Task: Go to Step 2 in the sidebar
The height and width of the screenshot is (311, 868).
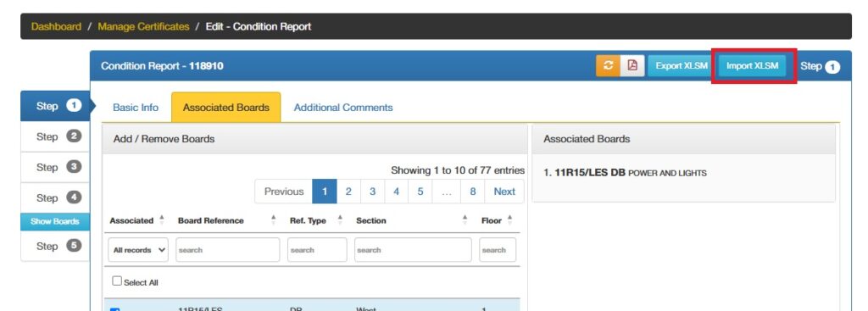Action: point(55,136)
